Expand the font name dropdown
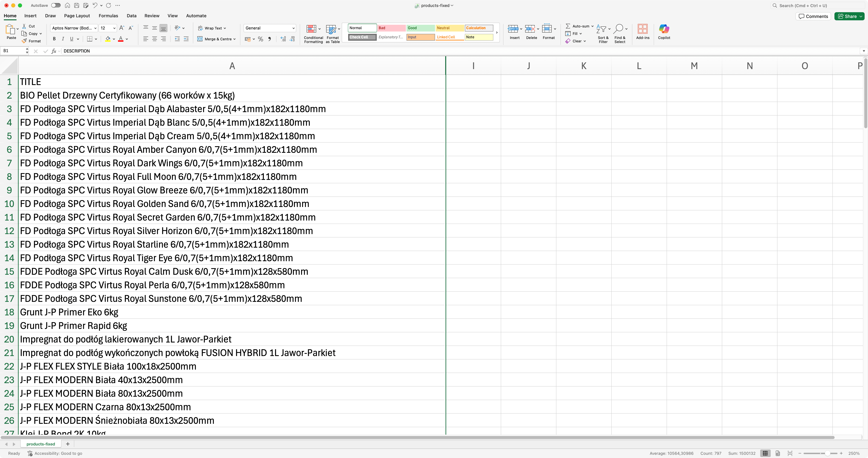 tap(95, 28)
